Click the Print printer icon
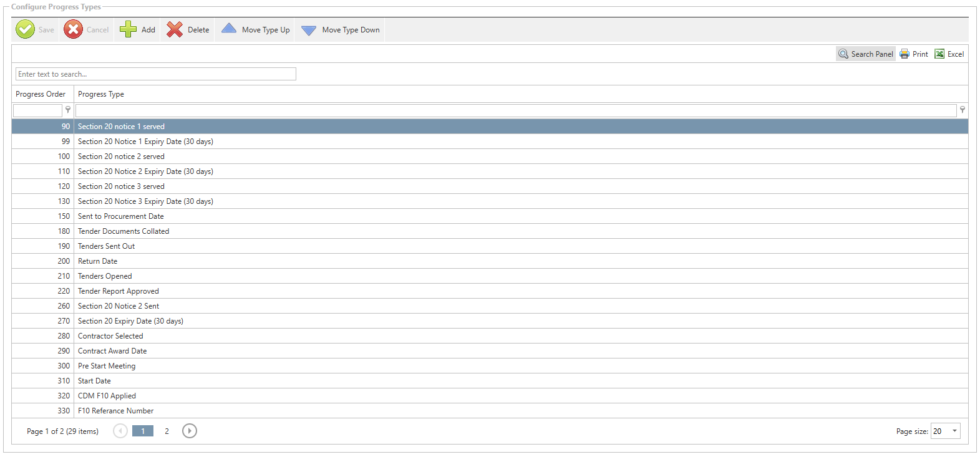Viewport: 980px width, 457px height. coord(905,54)
